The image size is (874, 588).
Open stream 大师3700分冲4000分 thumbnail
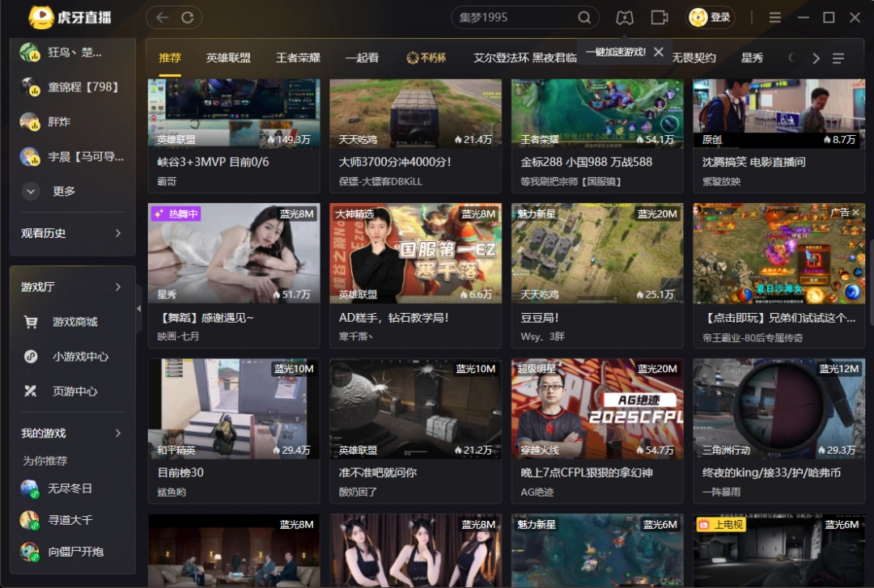pyautogui.click(x=415, y=113)
